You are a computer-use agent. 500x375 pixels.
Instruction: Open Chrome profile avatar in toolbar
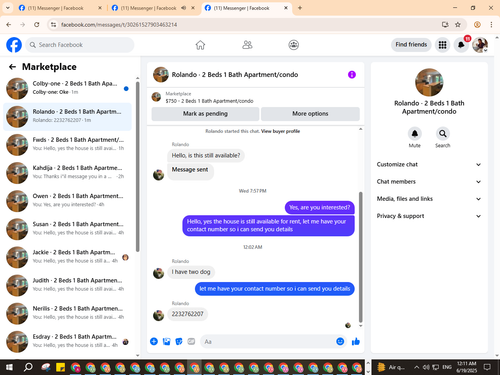477,24
